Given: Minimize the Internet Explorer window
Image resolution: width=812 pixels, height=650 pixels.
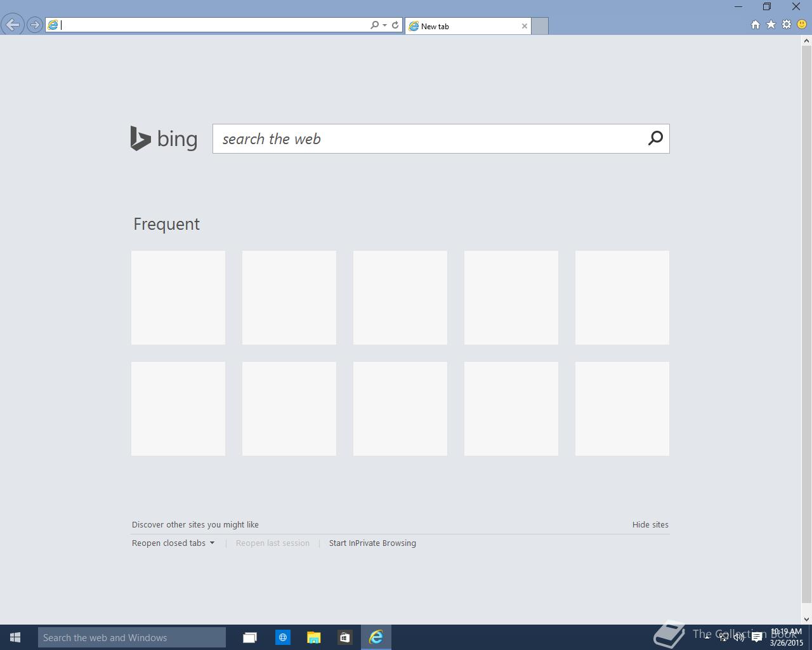Looking at the screenshot, I should click(738, 6).
